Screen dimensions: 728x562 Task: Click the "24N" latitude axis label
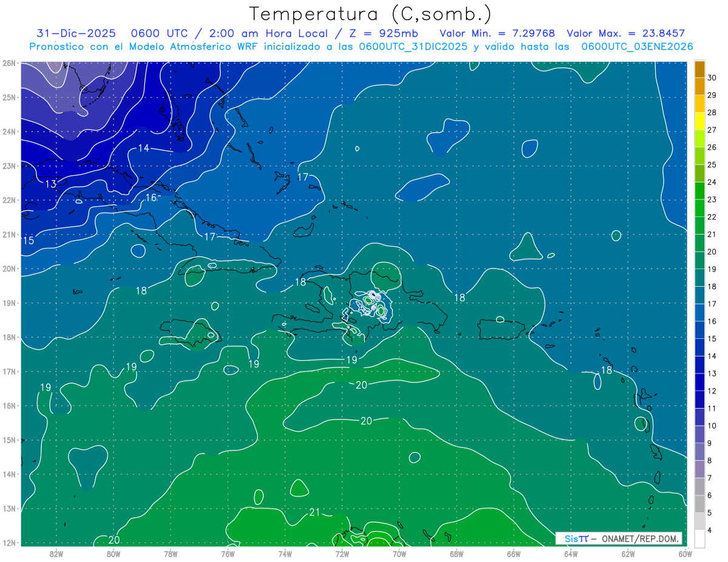8,132
